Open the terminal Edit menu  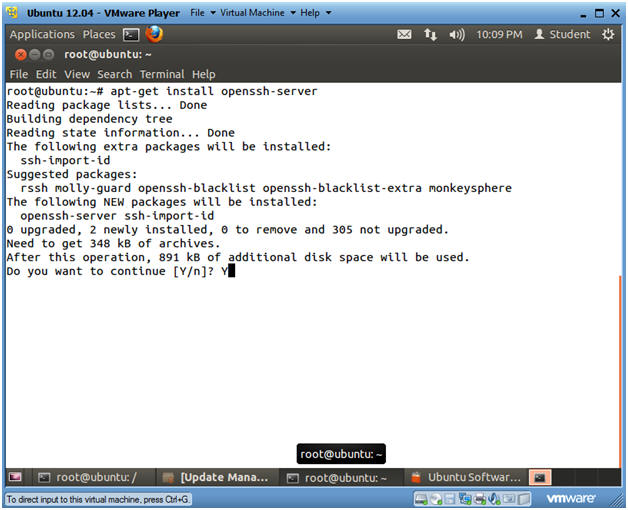click(x=46, y=74)
